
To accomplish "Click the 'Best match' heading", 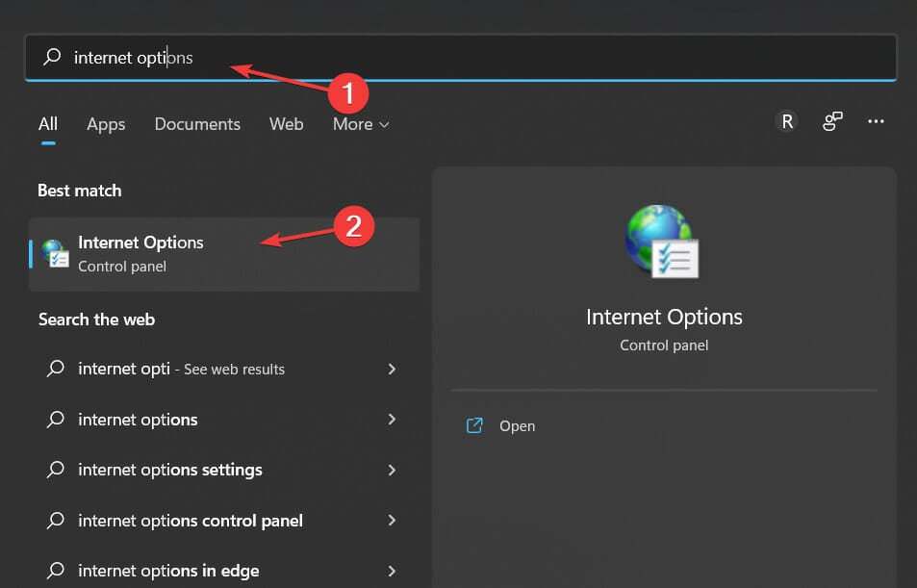I will pos(80,191).
